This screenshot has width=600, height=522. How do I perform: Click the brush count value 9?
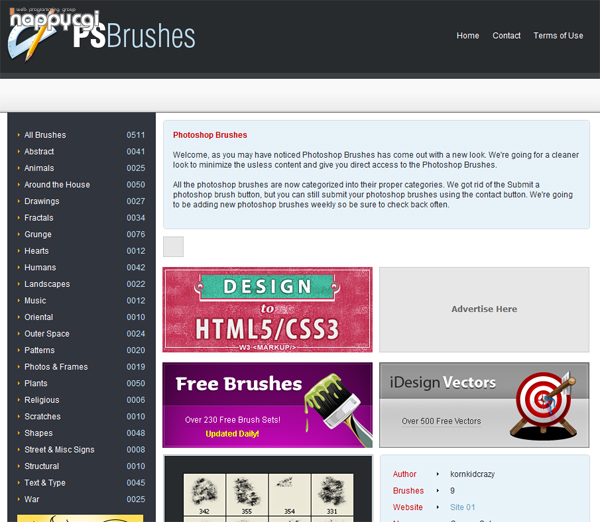pyautogui.click(x=452, y=491)
